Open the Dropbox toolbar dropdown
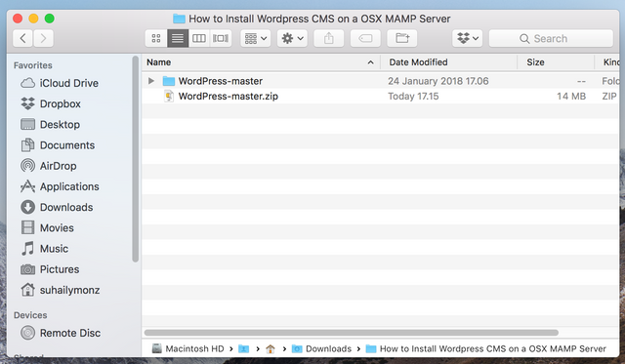This screenshot has width=625, height=364. pos(468,39)
